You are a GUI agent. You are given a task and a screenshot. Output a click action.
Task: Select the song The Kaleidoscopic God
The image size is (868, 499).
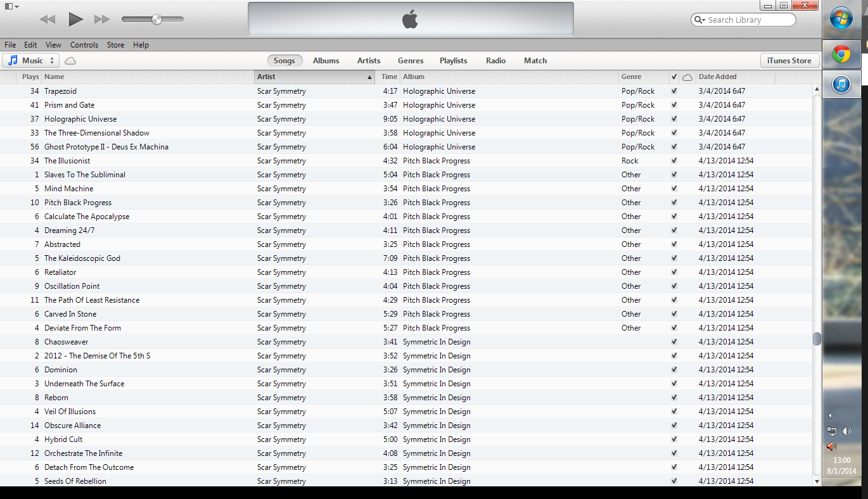(406, 258)
